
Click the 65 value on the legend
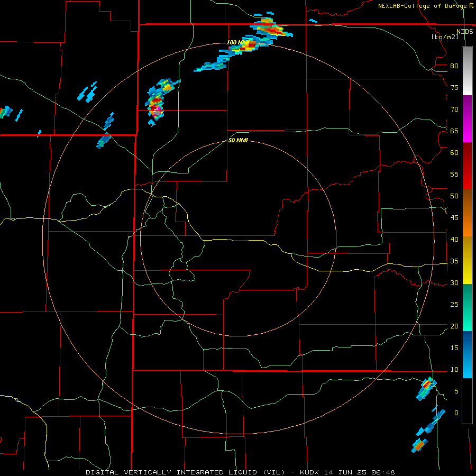click(454, 131)
